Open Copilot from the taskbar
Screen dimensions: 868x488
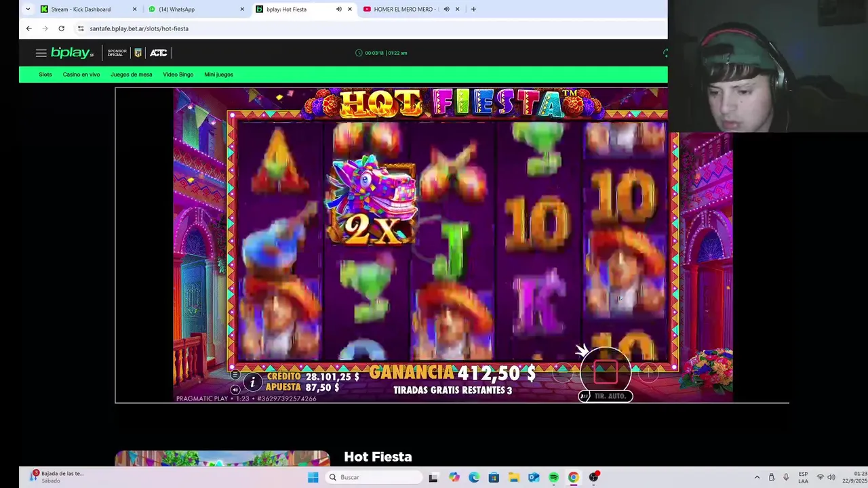[x=454, y=477]
